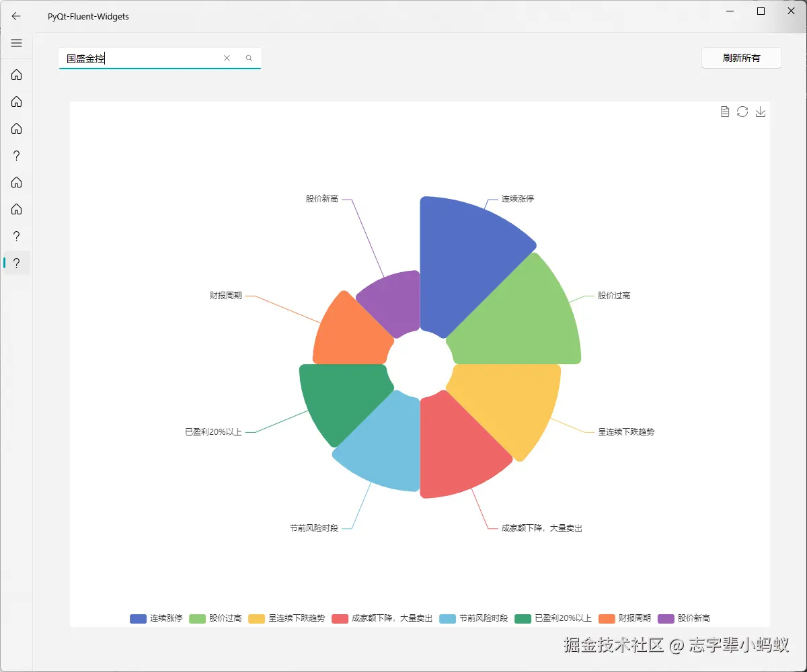Image resolution: width=807 pixels, height=672 pixels.
Task: Click the 已盈利20%以上 chart callout label
Action: pos(213,431)
